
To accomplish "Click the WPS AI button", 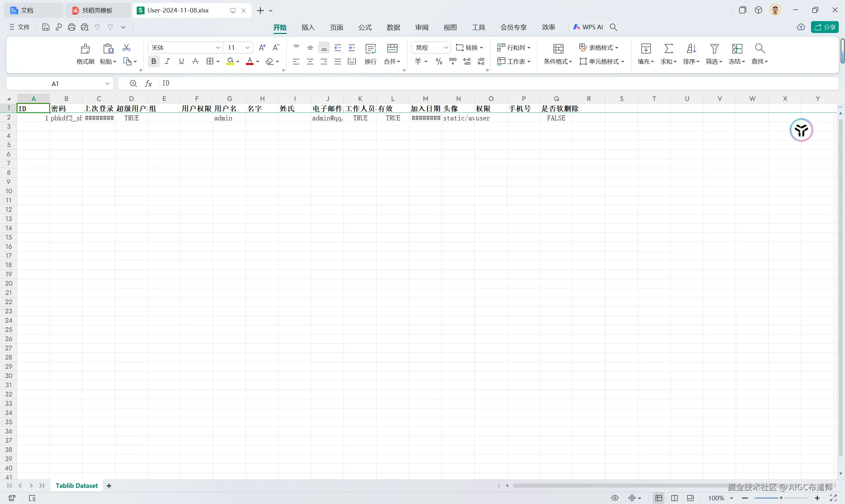I will pyautogui.click(x=588, y=27).
